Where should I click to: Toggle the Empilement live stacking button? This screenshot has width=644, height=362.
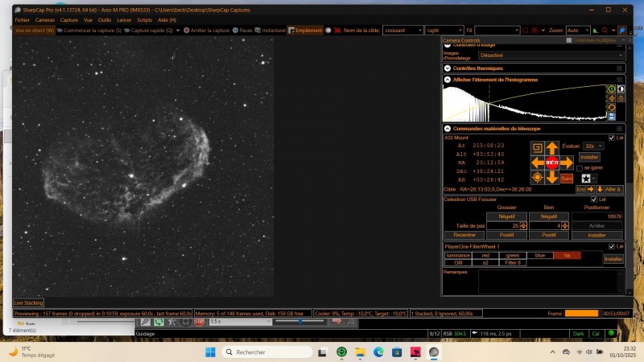click(x=305, y=31)
